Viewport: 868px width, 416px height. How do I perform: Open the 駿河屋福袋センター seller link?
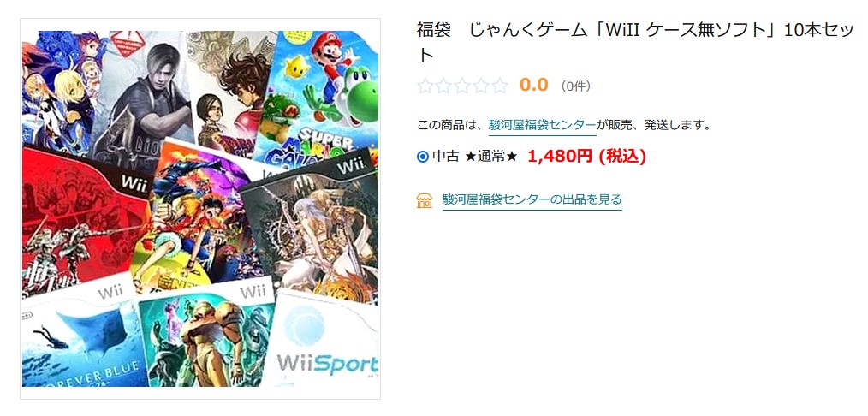543,125
